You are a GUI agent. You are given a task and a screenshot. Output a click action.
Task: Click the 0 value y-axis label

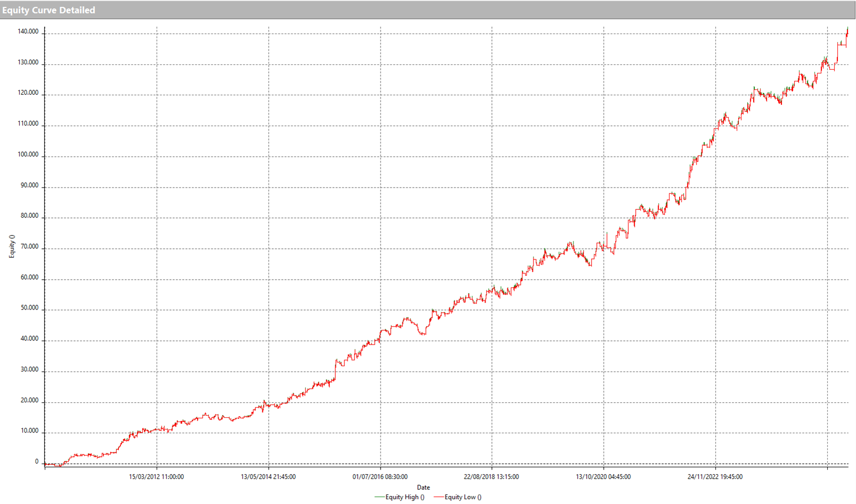[x=37, y=462]
